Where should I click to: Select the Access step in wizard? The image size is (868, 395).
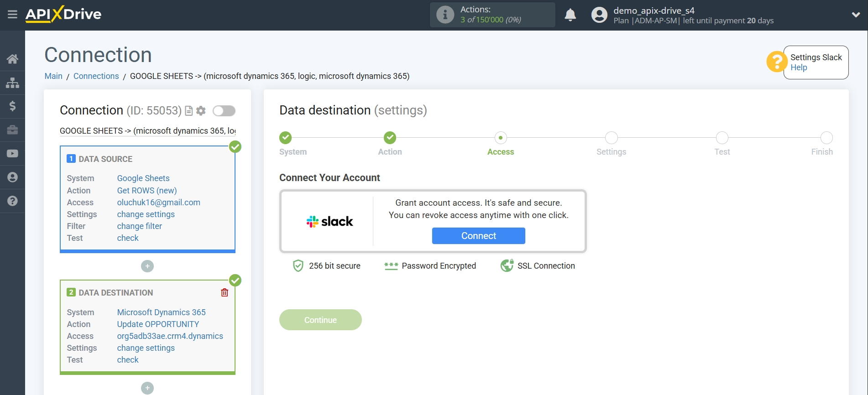[x=501, y=138]
